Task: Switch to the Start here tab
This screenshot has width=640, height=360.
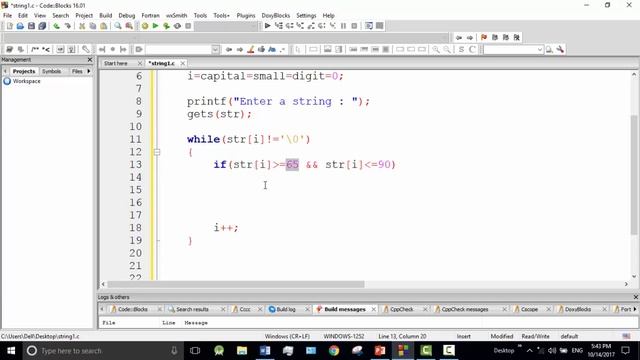Action: (116, 63)
